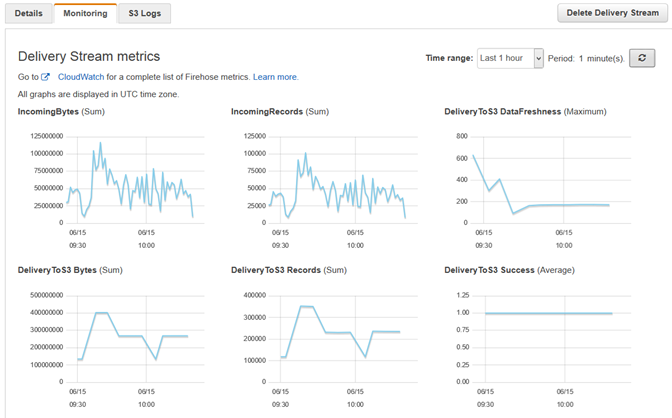Click the refresh metrics icon button
The width and height of the screenshot is (672, 418).
(x=642, y=58)
